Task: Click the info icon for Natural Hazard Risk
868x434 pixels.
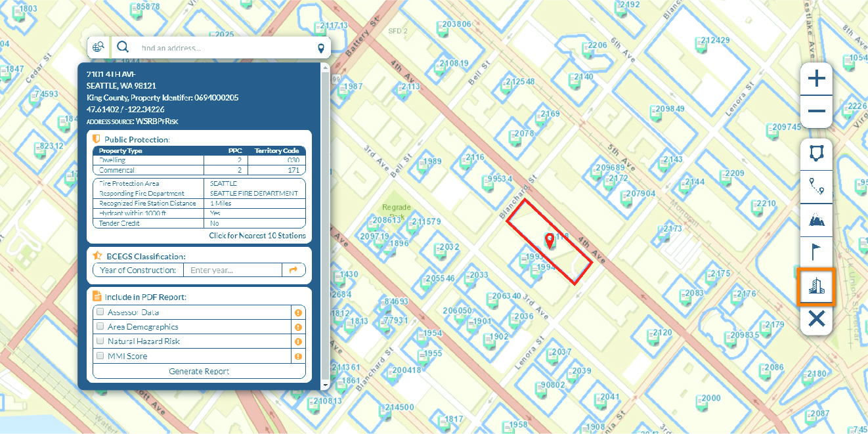Action: point(298,342)
